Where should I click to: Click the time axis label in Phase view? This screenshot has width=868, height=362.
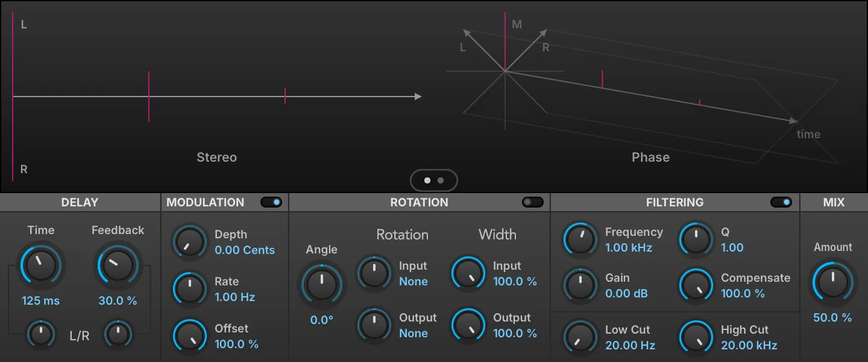(x=808, y=134)
